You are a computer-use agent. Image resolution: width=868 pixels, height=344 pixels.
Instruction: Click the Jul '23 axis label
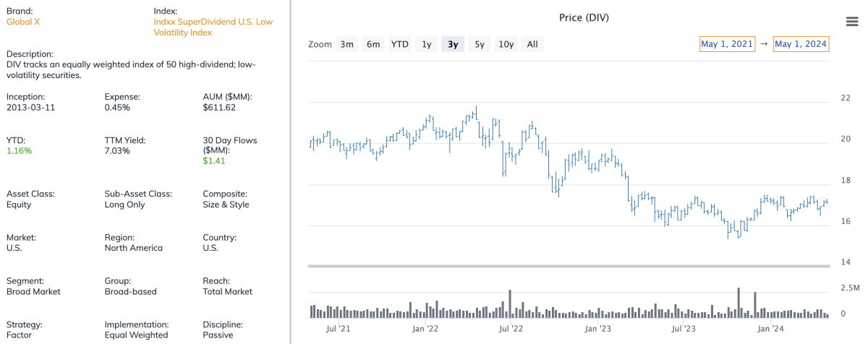(684, 329)
